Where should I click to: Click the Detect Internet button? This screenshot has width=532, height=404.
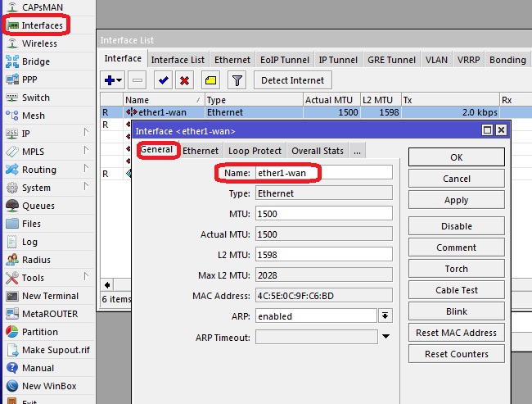(x=292, y=80)
